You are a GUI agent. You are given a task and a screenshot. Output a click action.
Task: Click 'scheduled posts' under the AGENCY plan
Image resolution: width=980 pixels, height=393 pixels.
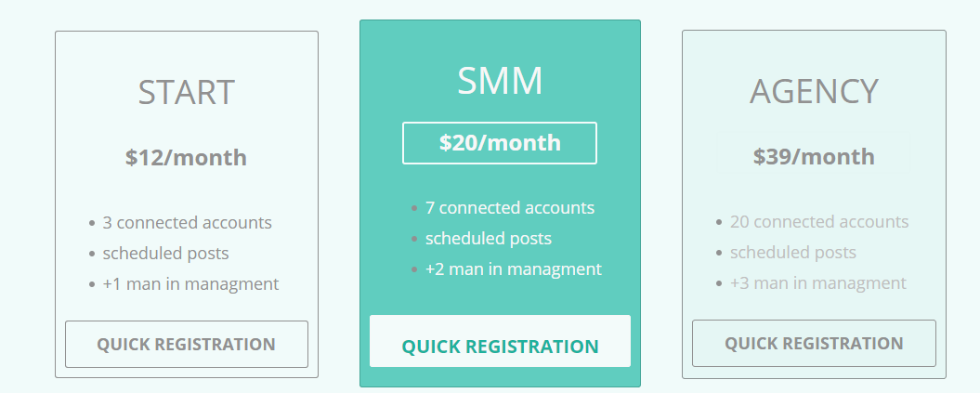tap(792, 253)
